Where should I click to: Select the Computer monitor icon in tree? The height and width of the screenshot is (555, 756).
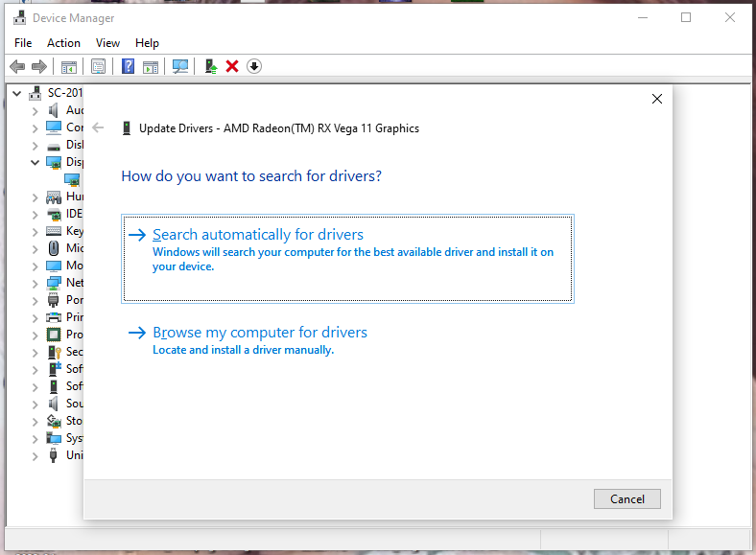54,127
